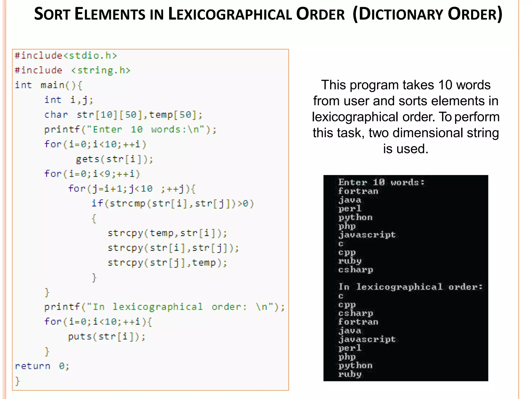Viewport: 532px width, 399px height.
Task: Click the 'for(i=0;i<10;++i)' loop above gets
Action: coord(95,144)
